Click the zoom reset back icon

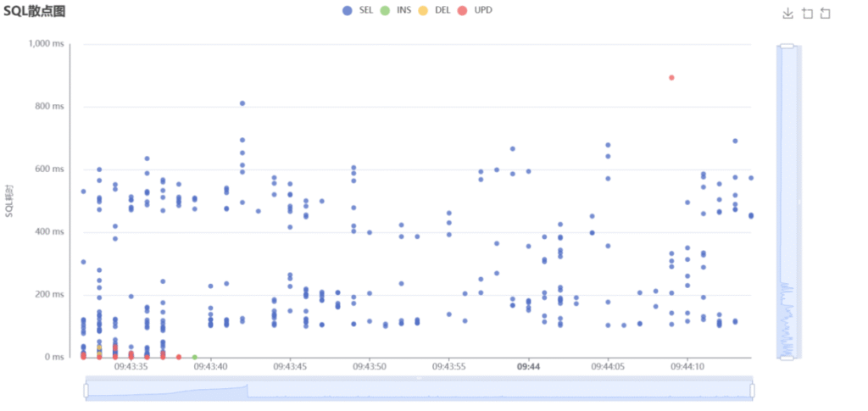[x=826, y=13]
